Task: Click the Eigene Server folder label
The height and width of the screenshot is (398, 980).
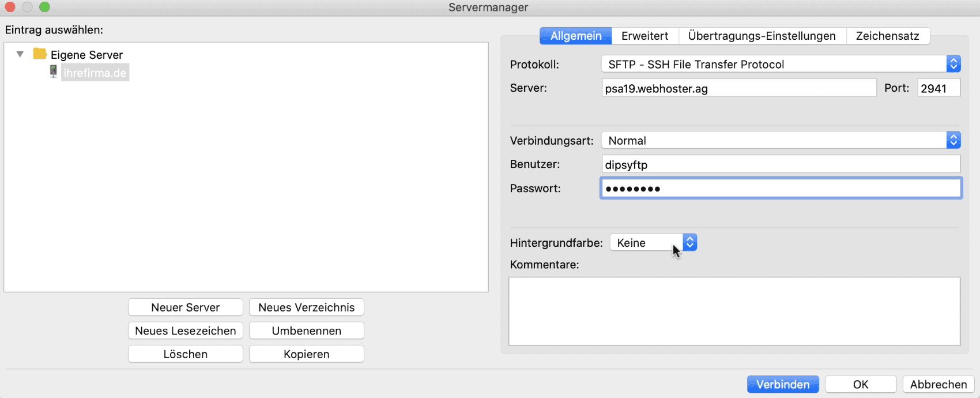Action: pos(86,55)
